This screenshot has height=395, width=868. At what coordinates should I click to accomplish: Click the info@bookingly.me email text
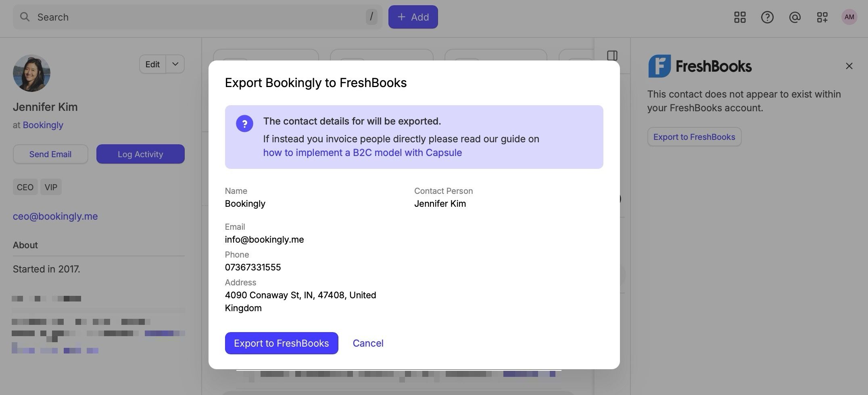[264, 239]
